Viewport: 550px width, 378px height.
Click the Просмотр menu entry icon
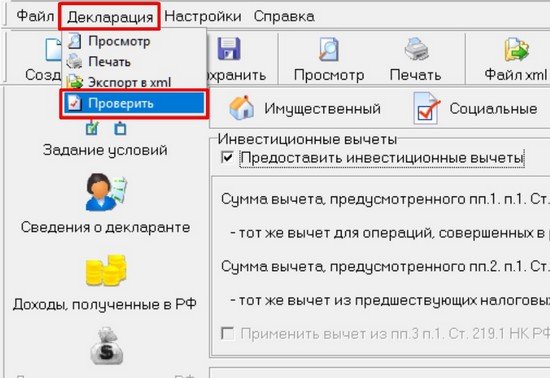point(74,41)
